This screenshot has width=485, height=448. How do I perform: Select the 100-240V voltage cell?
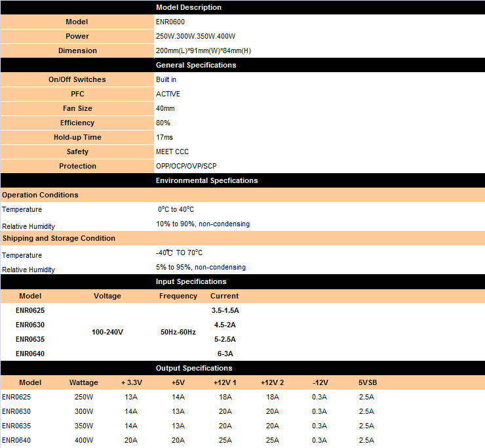(107, 332)
